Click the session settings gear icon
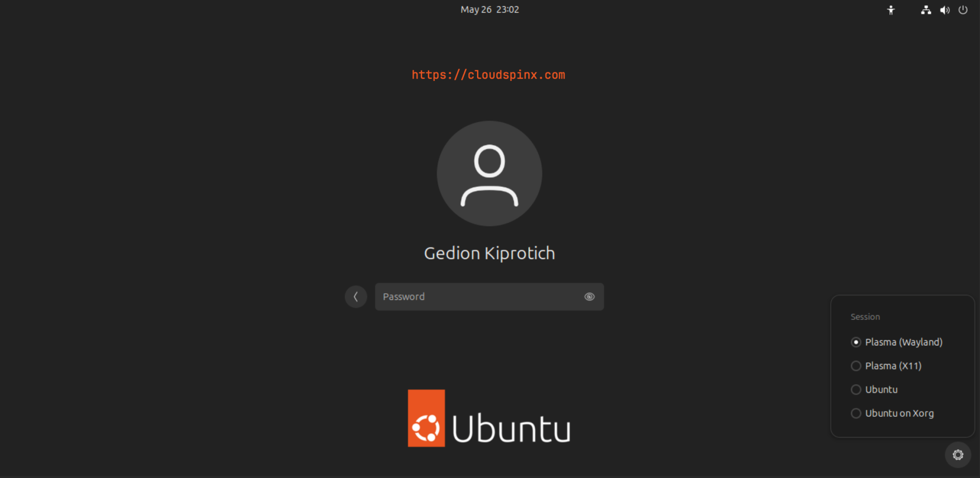 958,455
